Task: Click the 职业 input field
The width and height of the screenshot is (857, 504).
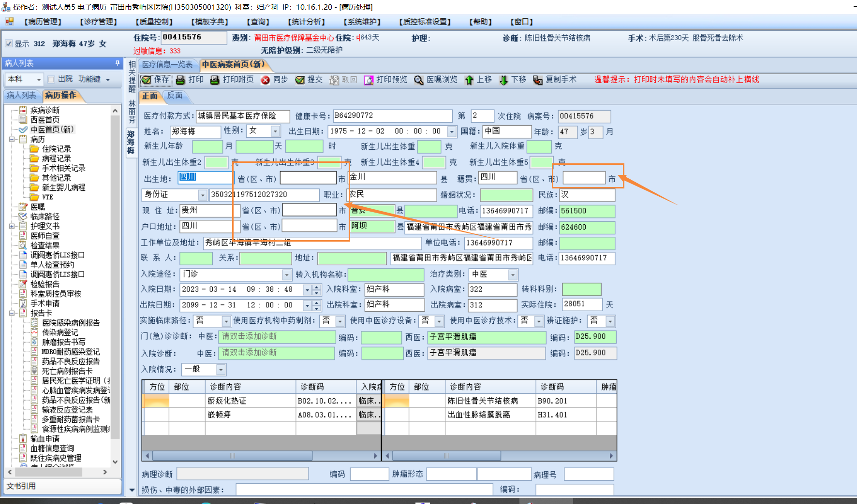Action: pos(392,195)
